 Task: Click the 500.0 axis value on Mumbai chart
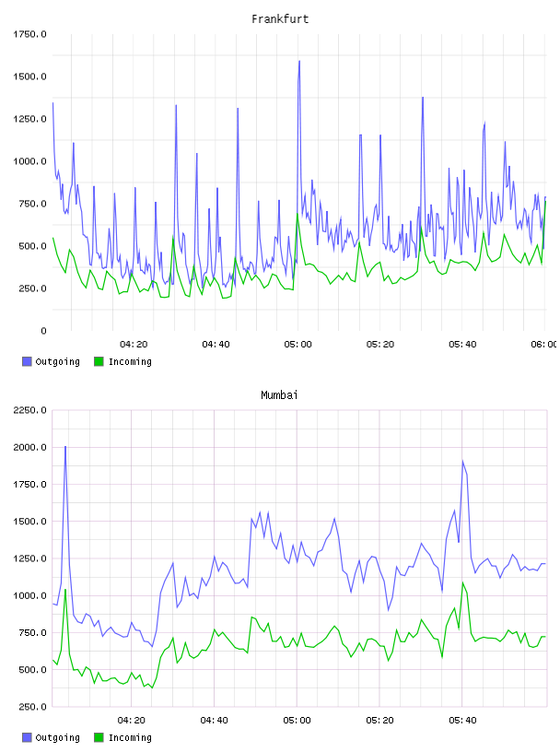click(32, 669)
